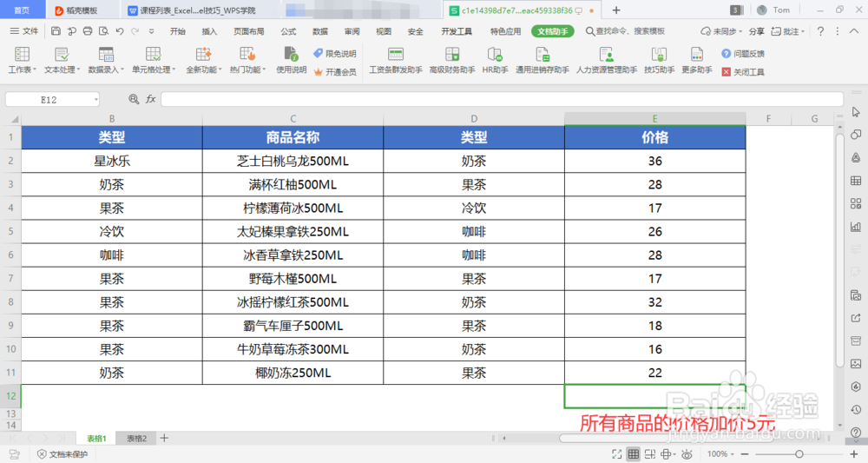Click 分享 share button
The width and height of the screenshot is (868, 463).
click(756, 31)
